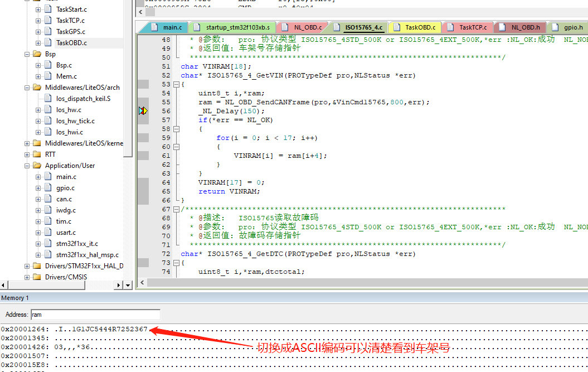Screen dimensions: 588x372
Task: Select stm32f1xx_it.c in project tree
Action: [x=77, y=244]
